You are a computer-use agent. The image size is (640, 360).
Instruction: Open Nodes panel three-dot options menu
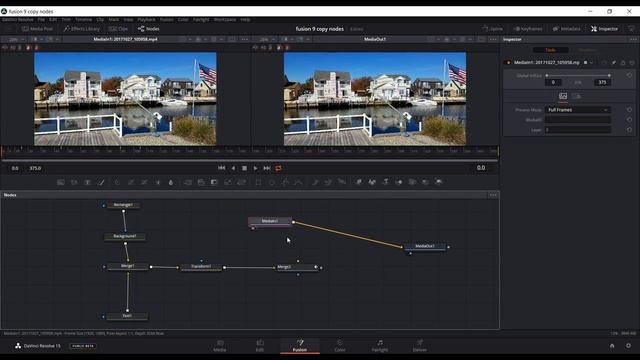493,195
